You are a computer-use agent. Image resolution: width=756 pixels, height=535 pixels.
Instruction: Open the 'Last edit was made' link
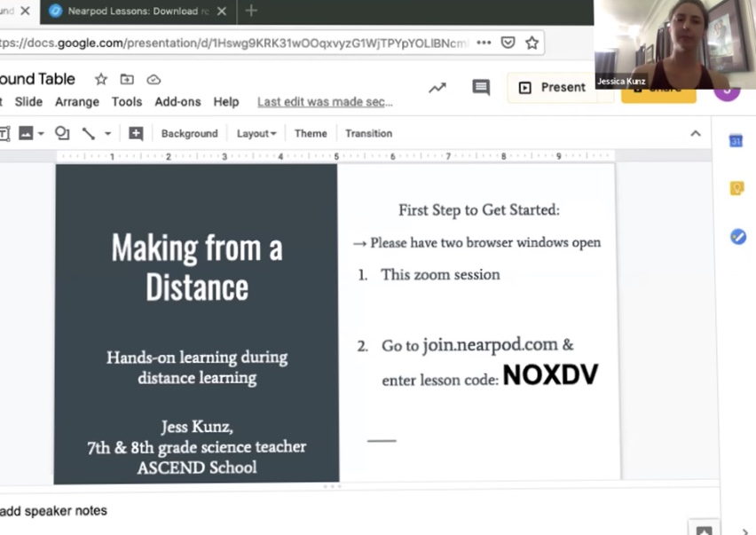pos(325,102)
